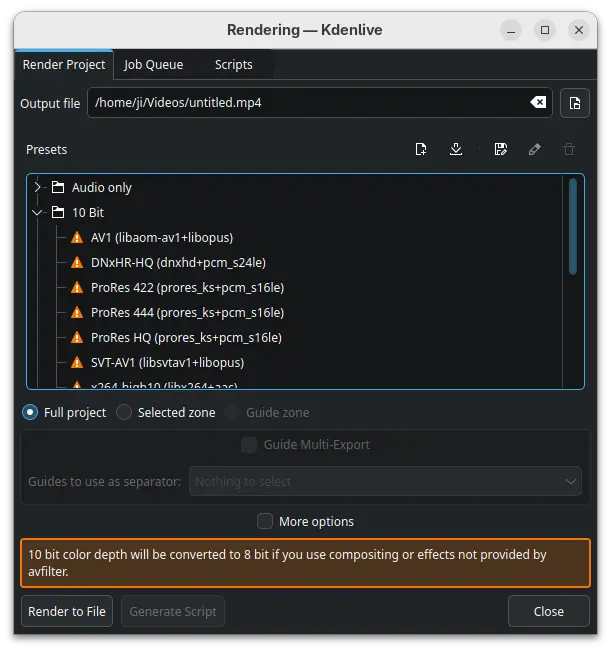611x651 pixels.
Task: Choose the Selected zone radio option
Action: 124,412
